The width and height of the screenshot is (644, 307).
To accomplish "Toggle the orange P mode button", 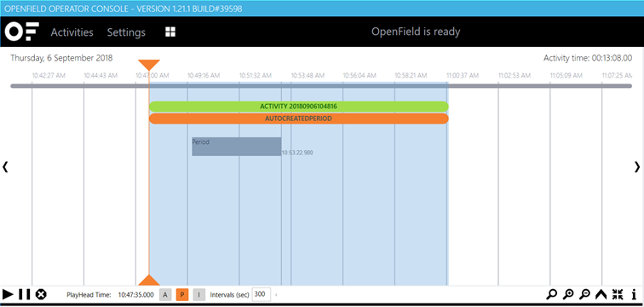I will tap(182, 295).
